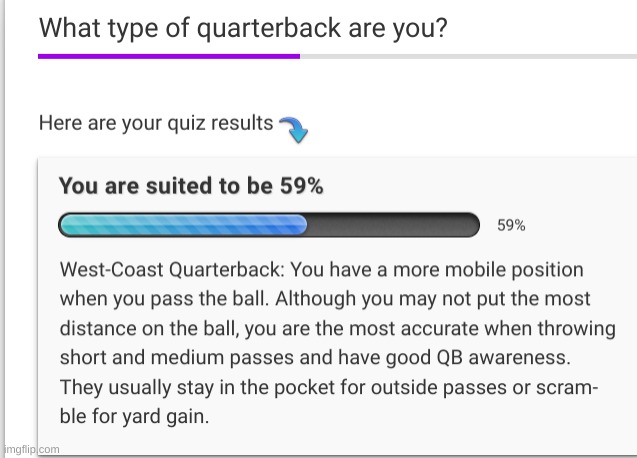Click the blue filled portion of the result bar

(183, 225)
